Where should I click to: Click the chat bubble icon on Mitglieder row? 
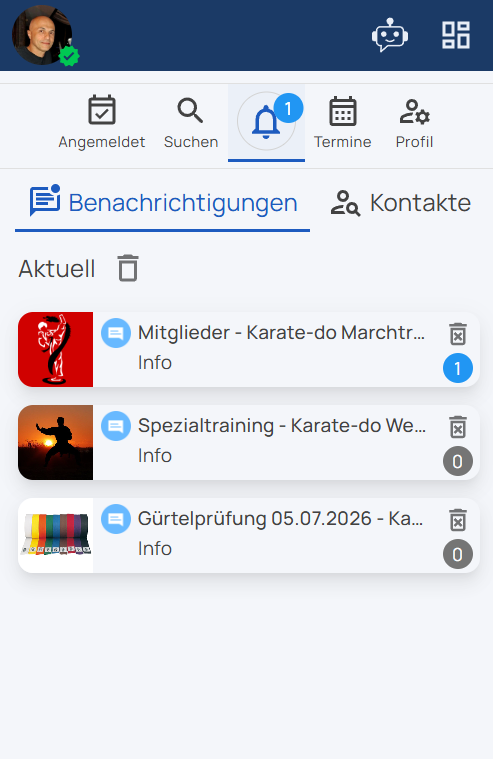pyautogui.click(x=116, y=333)
